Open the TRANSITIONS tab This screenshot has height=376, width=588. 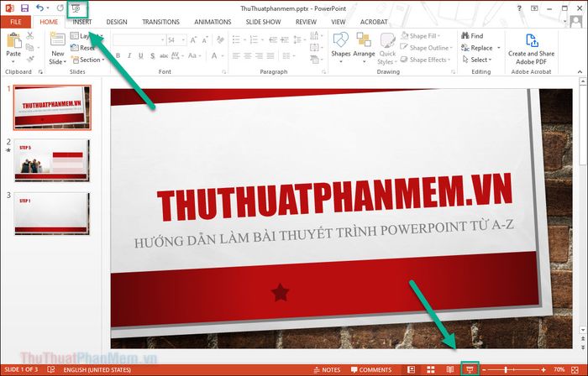(161, 22)
